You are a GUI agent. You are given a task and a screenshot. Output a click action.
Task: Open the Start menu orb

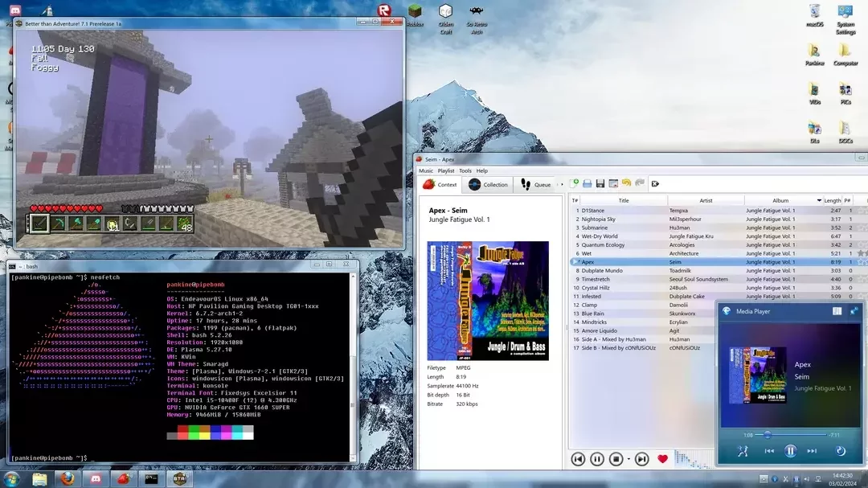[x=11, y=478]
